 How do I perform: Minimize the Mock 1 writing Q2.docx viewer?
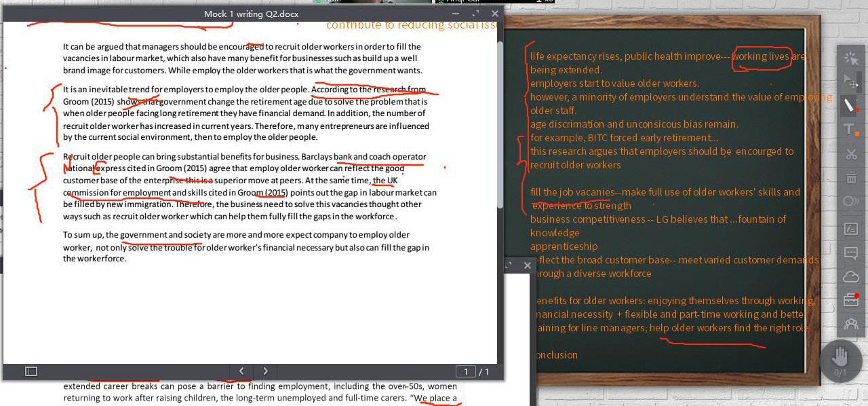pyautogui.click(x=454, y=14)
